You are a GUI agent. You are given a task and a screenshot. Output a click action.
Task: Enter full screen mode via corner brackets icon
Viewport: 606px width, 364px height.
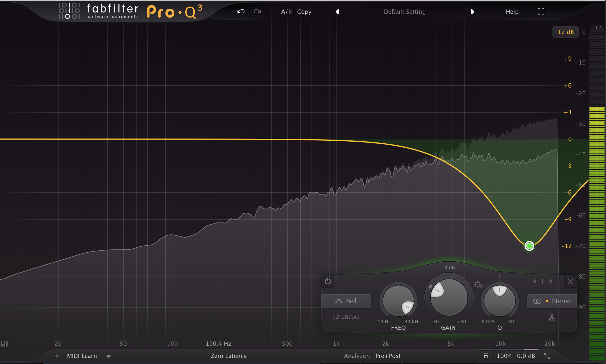tap(541, 12)
